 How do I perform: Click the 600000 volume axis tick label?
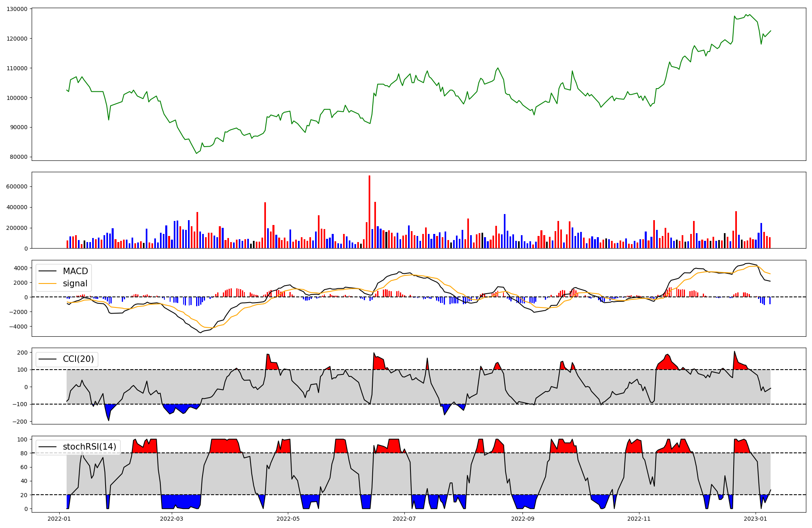[17, 187]
